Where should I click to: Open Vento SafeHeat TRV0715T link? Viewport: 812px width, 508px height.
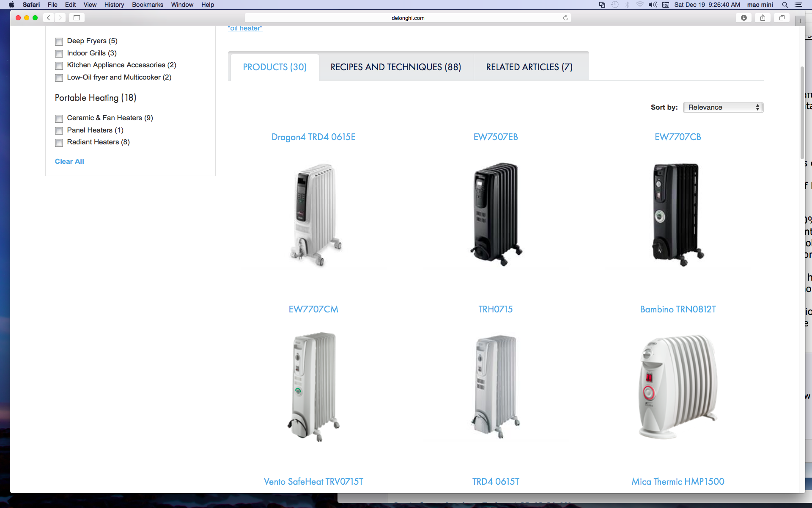(x=313, y=482)
